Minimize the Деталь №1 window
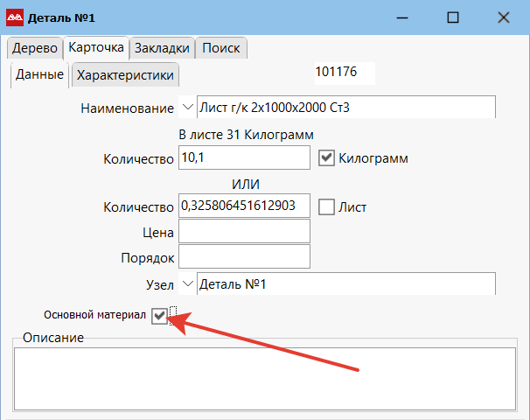 tap(402, 17)
